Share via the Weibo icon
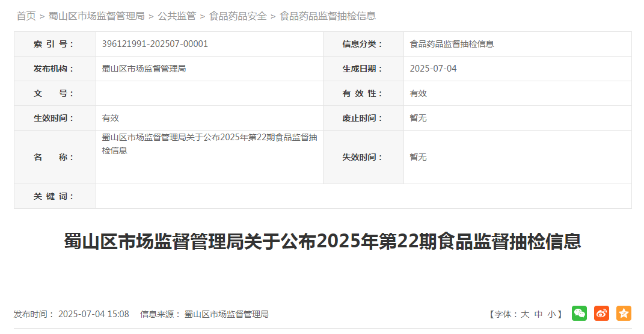 click(601, 314)
